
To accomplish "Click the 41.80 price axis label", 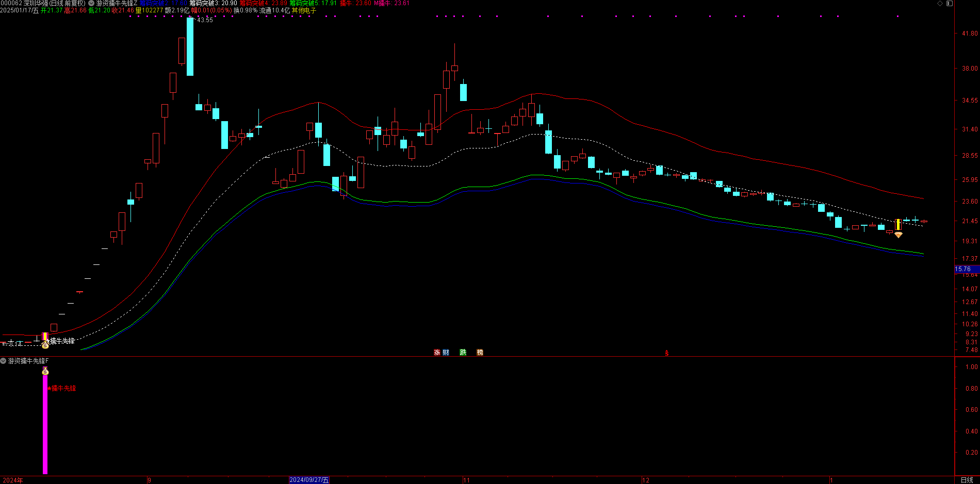I will pyautogui.click(x=970, y=34).
